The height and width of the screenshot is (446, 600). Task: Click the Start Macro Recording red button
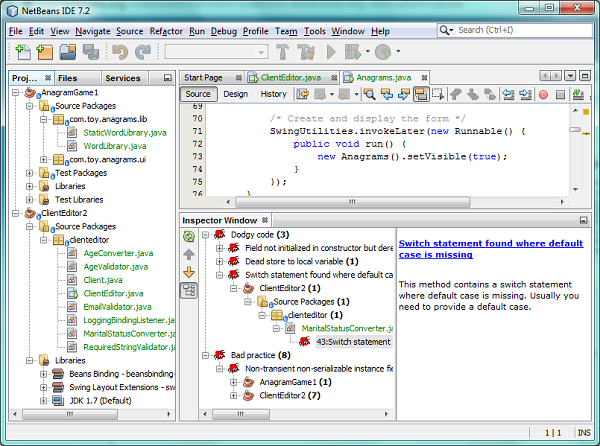pos(543,94)
